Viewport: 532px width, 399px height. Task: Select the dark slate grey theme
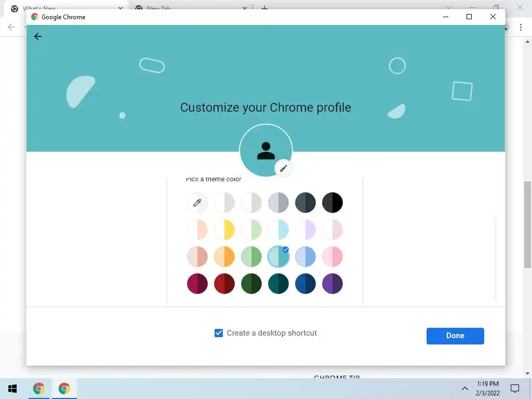305,203
